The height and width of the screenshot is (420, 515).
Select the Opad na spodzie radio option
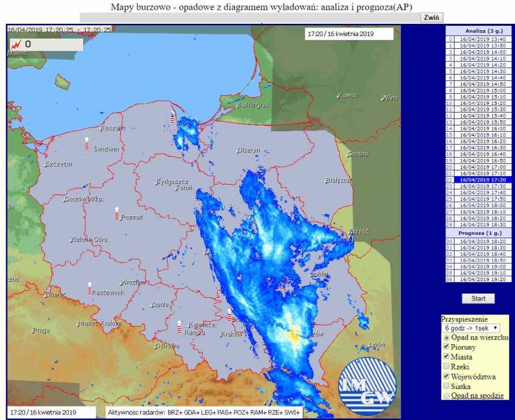point(447,396)
